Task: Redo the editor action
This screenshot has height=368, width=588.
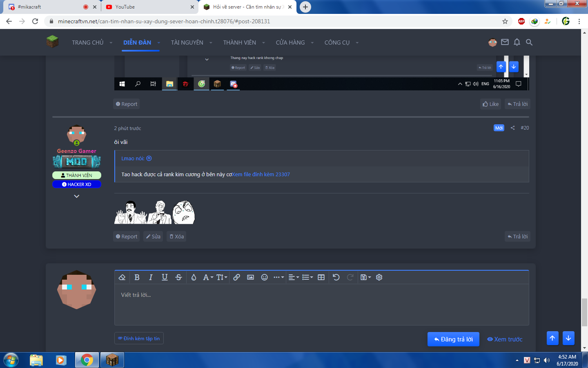Action: coord(350,277)
